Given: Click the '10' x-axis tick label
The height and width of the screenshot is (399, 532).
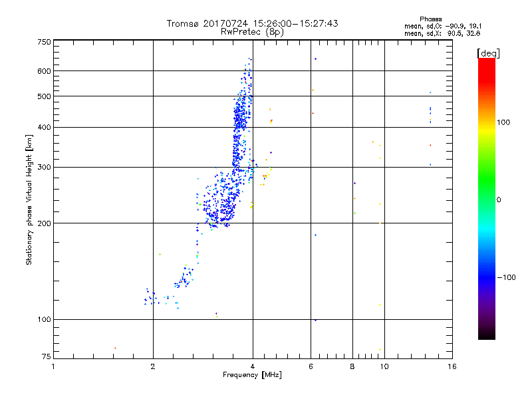Looking at the screenshot, I should pyautogui.click(x=384, y=366).
